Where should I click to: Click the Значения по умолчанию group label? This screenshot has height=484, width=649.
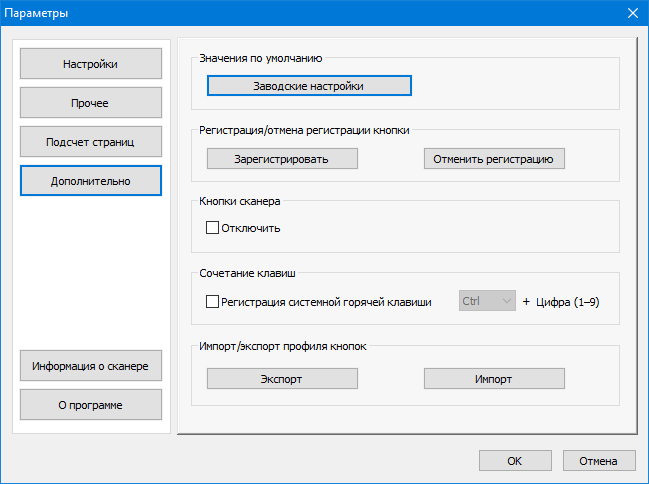pos(261,59)
